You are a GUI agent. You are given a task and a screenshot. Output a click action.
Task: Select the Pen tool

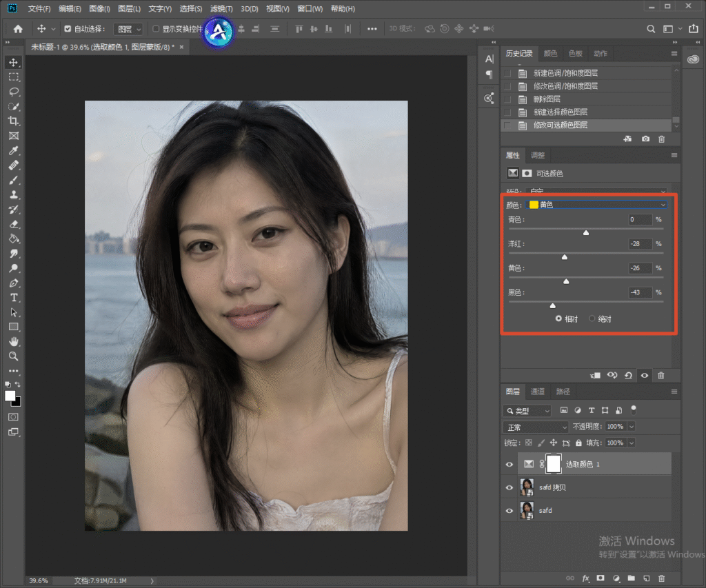[14, 283]
